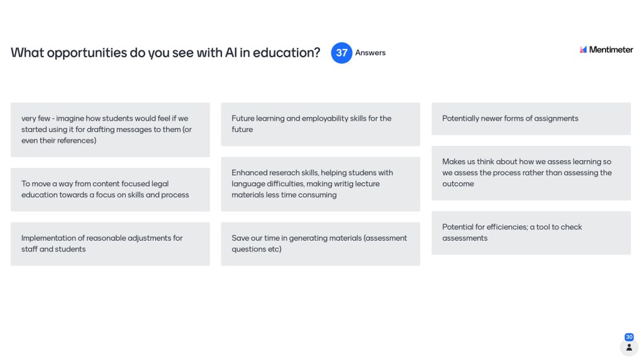Click the word "education?" in the heading
Screen dimensions: 644x362
click(288, 53)
